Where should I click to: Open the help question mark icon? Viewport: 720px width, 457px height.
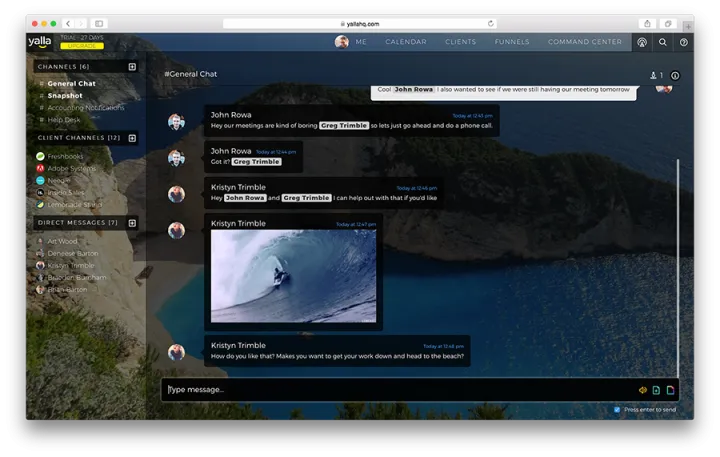[683, 42]
